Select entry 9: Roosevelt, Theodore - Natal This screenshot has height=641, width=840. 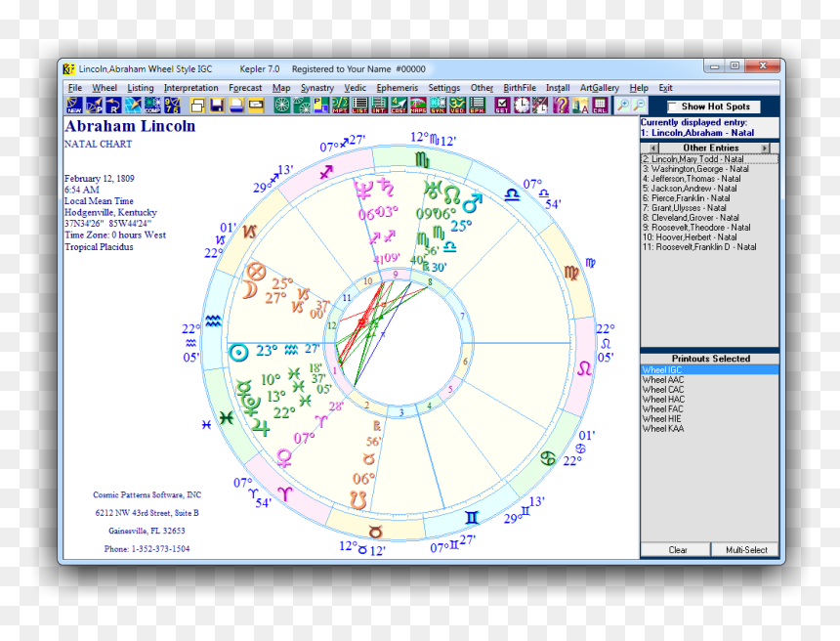[709, 228]
